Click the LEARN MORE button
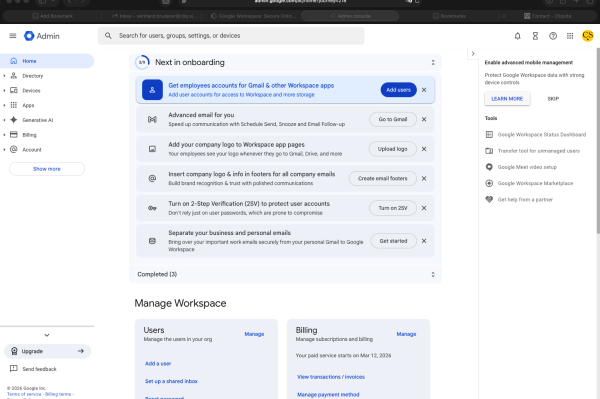Image resolution: width=600 pixels, height=399 pixels. (x=507, y=99)
